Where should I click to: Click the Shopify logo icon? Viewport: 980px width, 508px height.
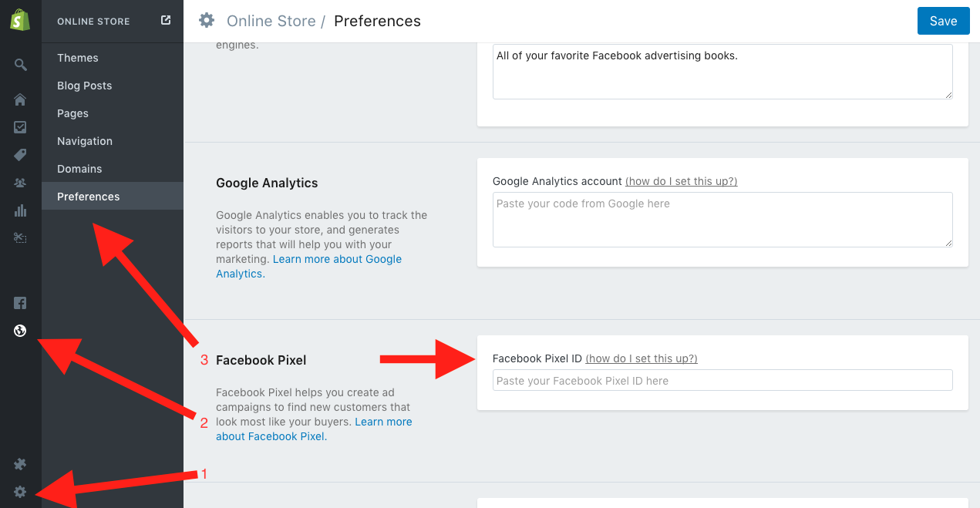[20, 21]
